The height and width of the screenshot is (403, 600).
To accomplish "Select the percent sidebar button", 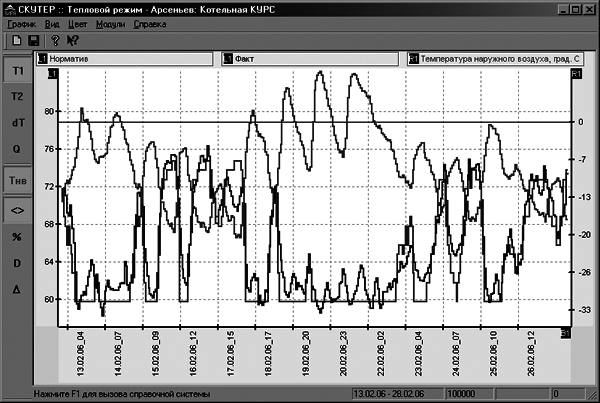I will 17,237.
